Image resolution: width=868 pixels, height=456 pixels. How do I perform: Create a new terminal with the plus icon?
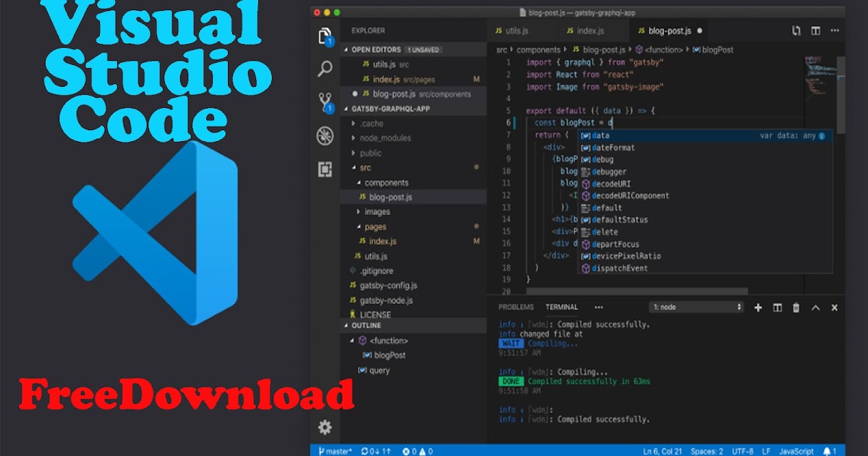[x=758, y=307]
